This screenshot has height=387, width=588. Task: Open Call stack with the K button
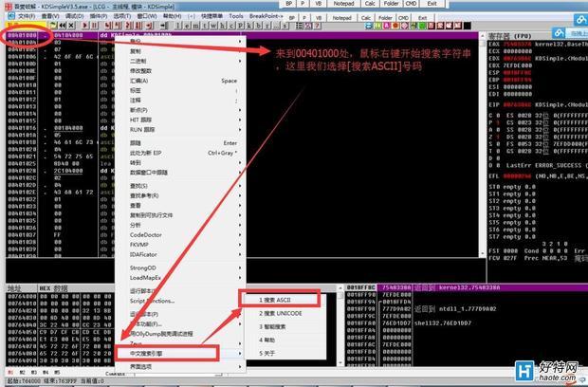[x=249, y=26]
